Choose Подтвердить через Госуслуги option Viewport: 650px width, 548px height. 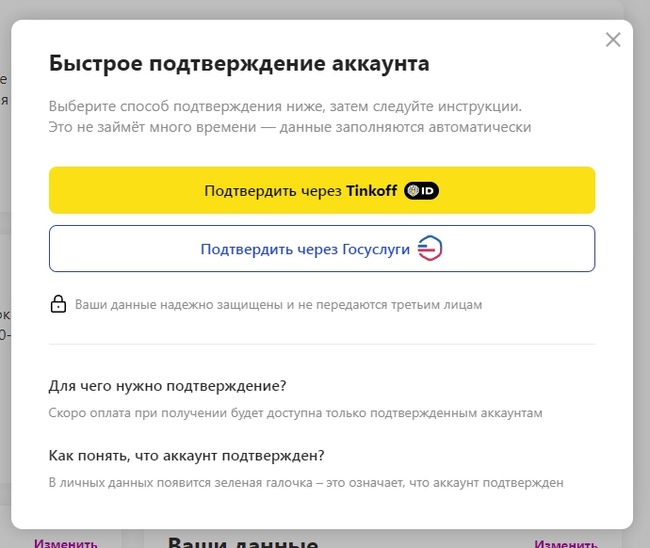(306, 249)
